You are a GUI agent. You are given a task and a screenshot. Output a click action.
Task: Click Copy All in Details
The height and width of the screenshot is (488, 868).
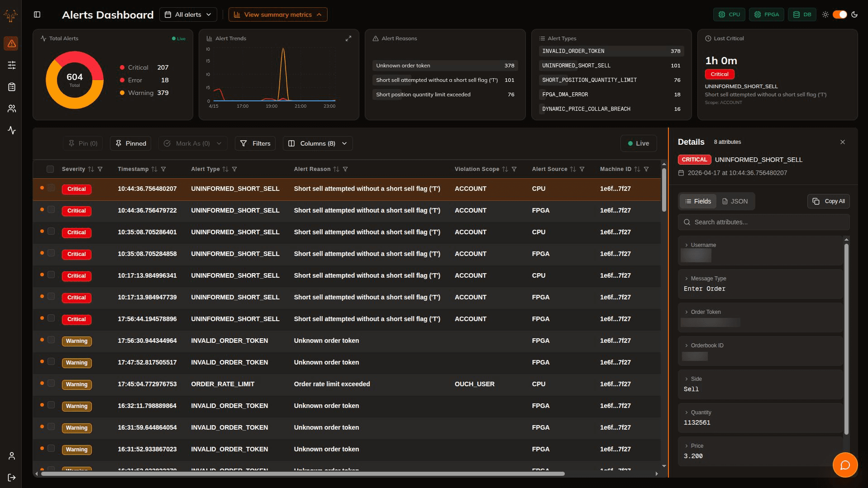pyautogui.click(x=828, y=201)
